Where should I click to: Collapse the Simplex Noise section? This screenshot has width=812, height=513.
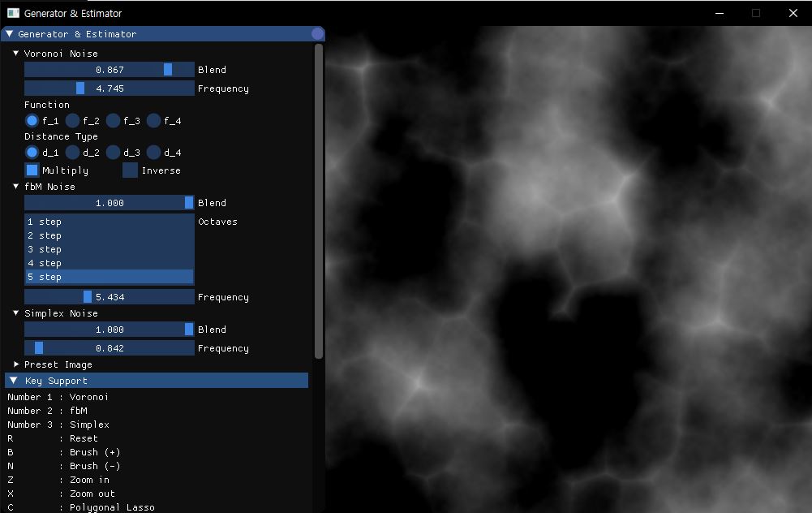[15, 313]
